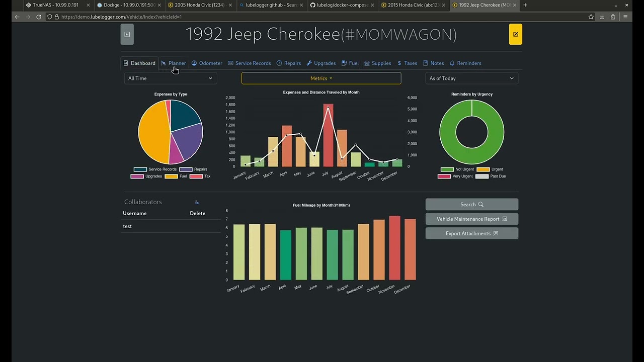Toggle the Repairs legend swatch

(x=186, y=169)
